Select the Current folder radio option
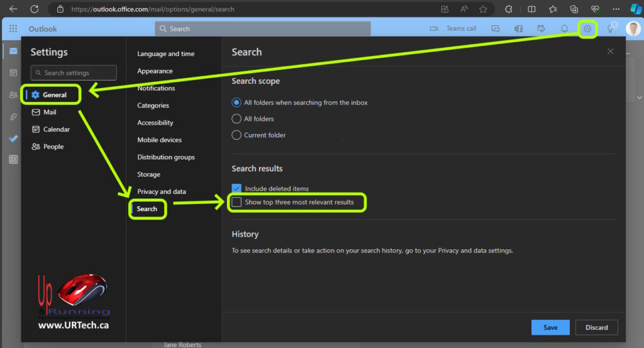644x348 pixels. point(236,135)
